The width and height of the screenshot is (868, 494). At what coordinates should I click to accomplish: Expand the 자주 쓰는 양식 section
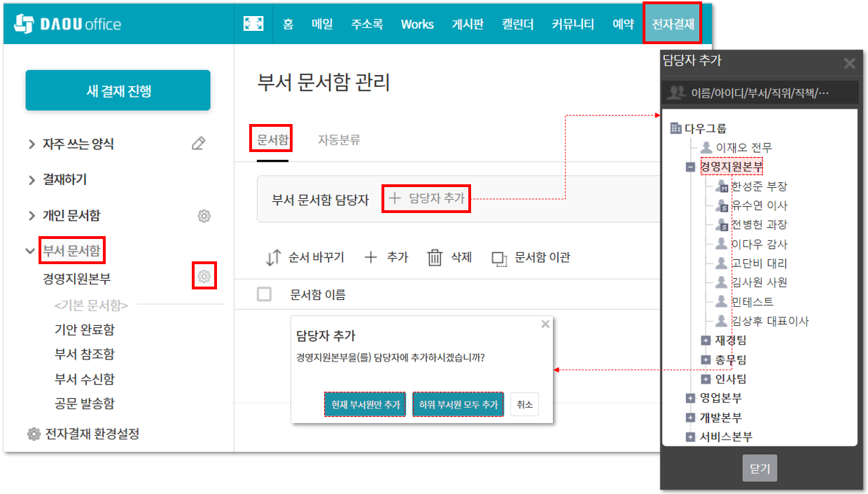click(x=31, y=144)
